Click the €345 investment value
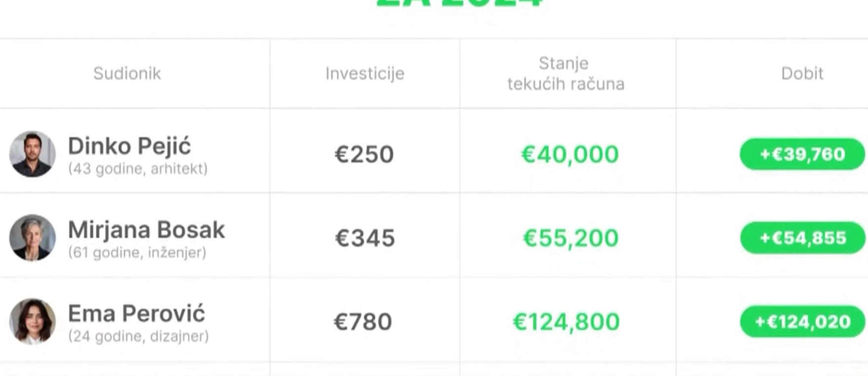Image resolution: width=868 pixels, height=376 pixels. [365, 238]
